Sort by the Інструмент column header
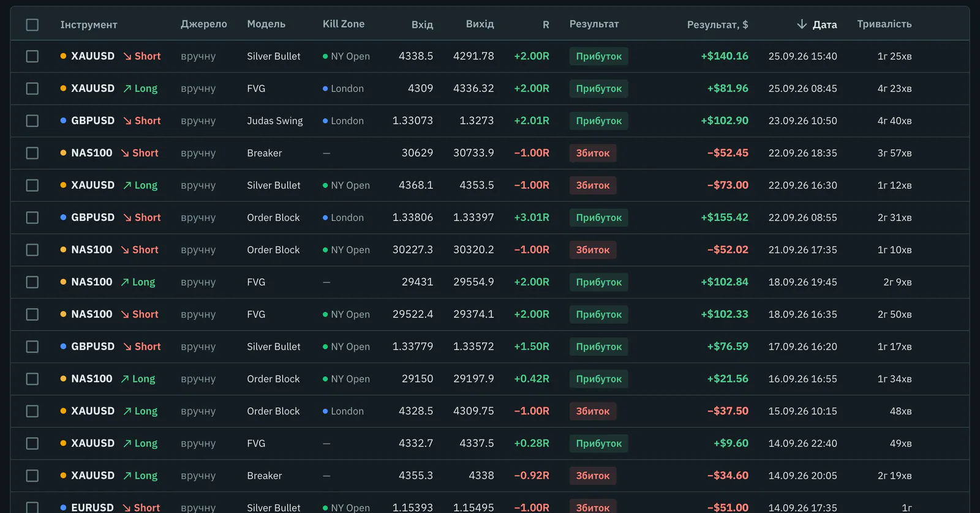 tap(89, 24)
